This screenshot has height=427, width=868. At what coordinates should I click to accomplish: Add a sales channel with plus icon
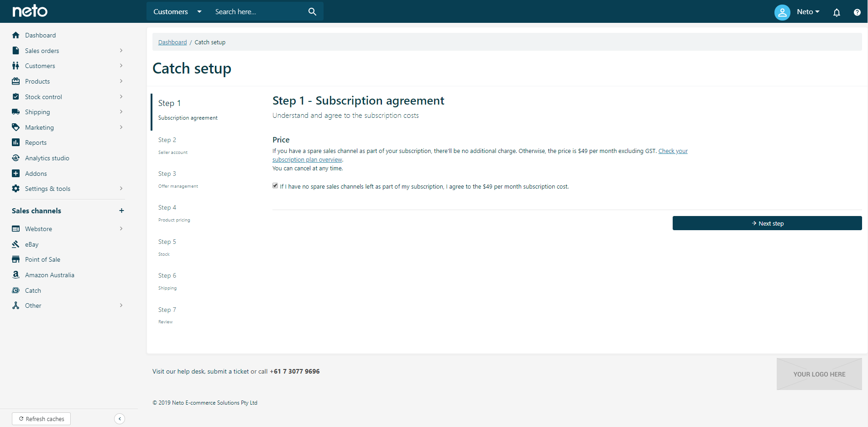click(121, 211)
